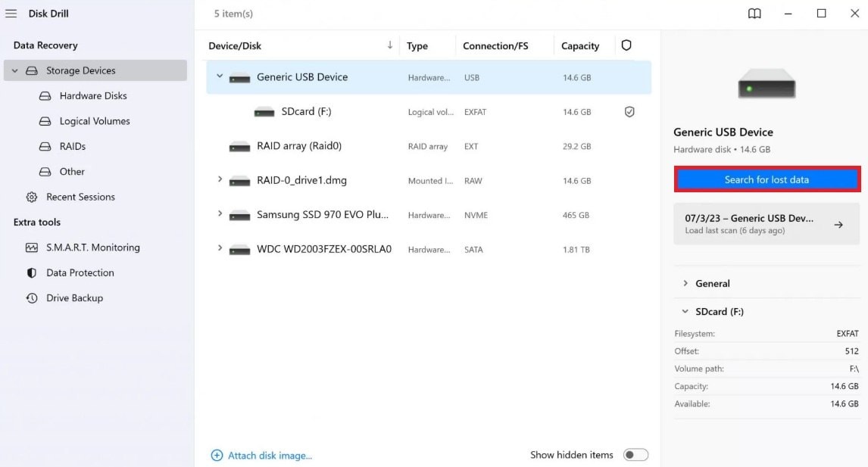Select WDC WD2003FZEX-00SRLA0 name
868x467 pixels.
pos(324,249)
